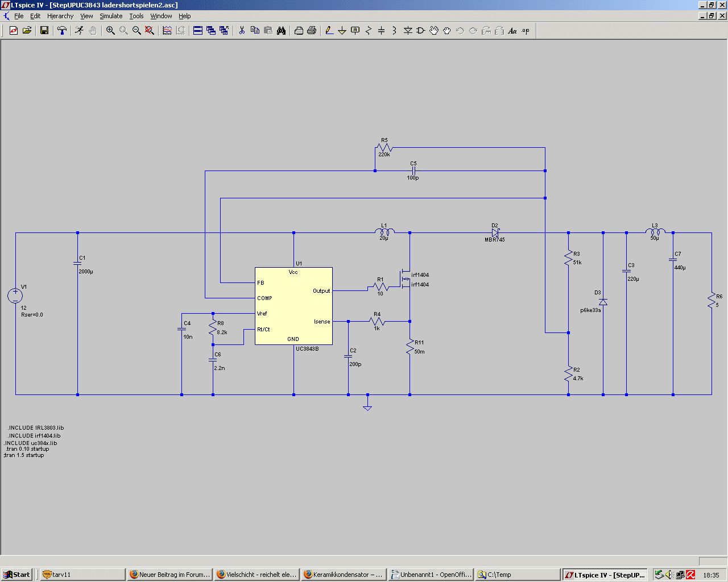Image resolution: width=728 pixels, height=582 pixels.
Task: Choose the Inductor placement tool
Action: point(394,31)
